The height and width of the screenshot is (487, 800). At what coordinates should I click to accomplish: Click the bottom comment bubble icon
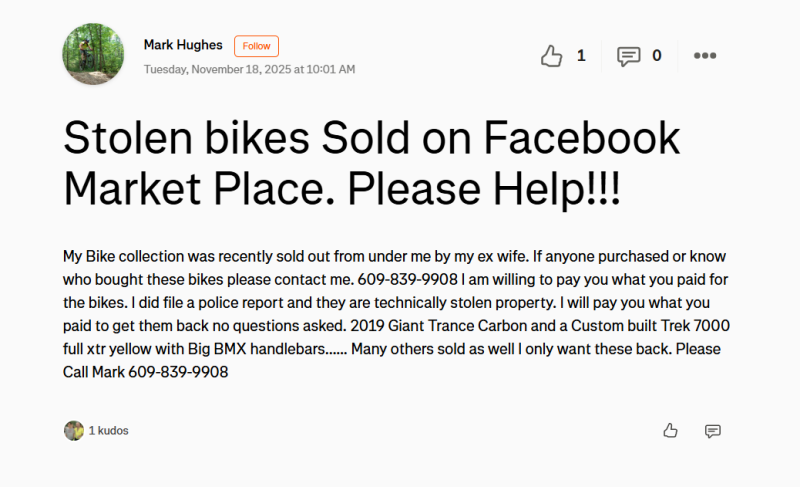point(713,431)
